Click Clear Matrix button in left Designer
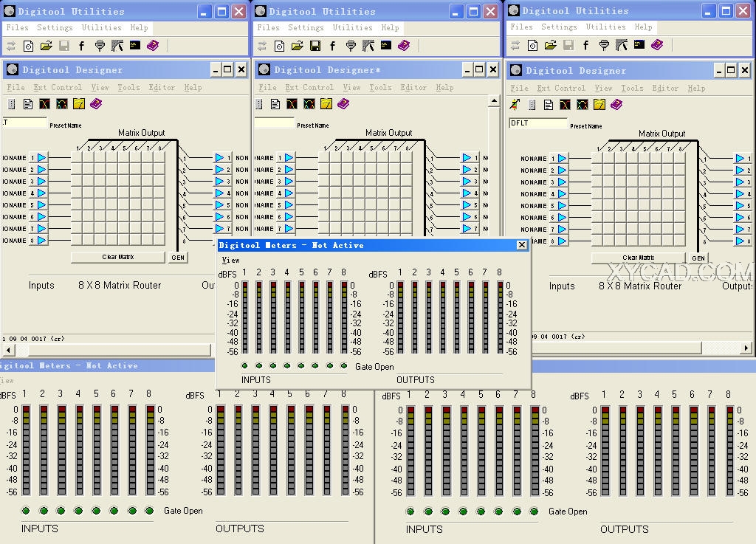The width and height of the screenshot is (756, 544). coord(118,258)
